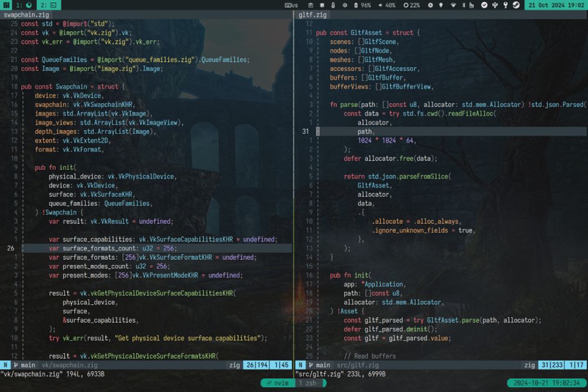Open the Bluetooth tray icon
588x392 pixels.
pos(465,4)
